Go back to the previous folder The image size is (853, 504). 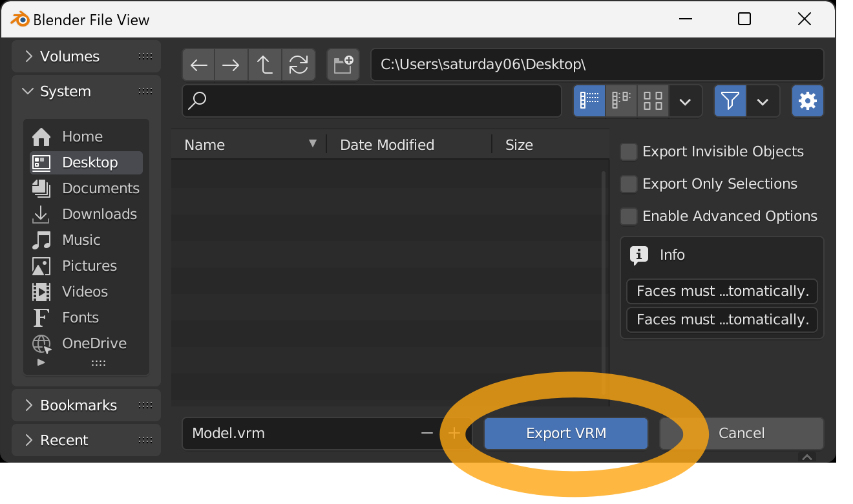(x=199, y=65)
